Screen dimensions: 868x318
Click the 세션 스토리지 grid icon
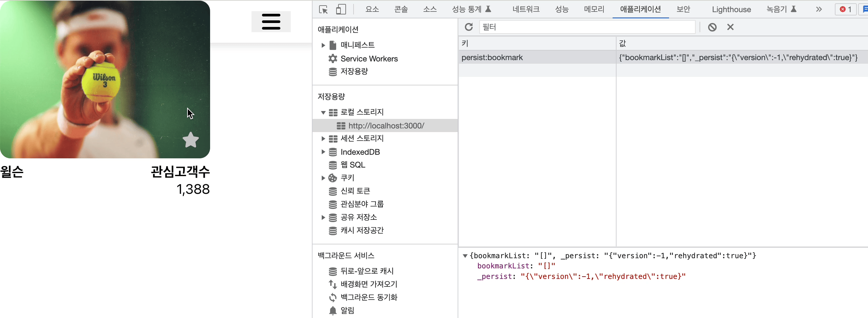tap(333, 139)
